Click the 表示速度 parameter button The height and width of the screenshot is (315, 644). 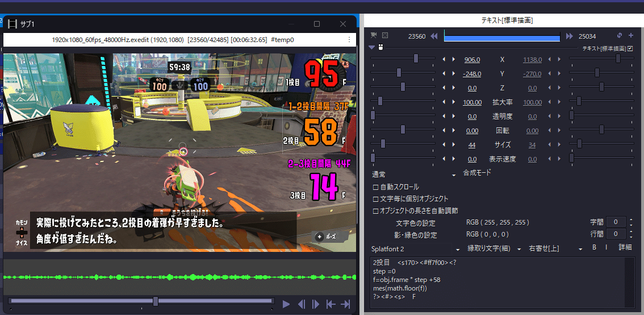502,159
